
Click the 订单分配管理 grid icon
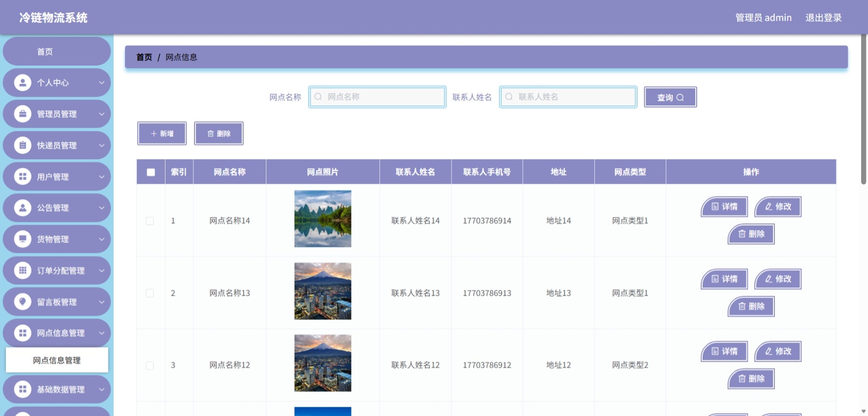pos(23,270)
